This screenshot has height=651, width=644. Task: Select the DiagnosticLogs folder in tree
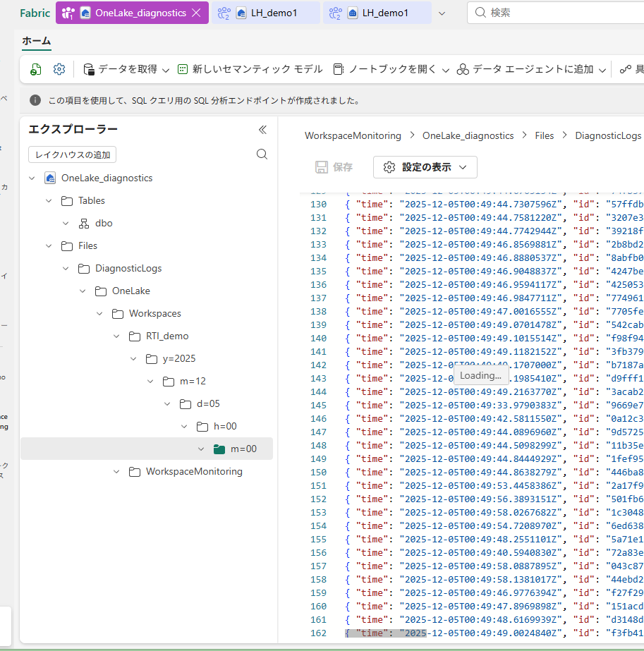128,268
